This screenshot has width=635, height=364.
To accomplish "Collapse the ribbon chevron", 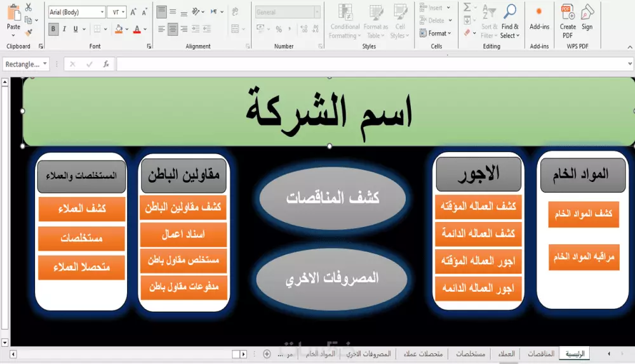I will tap(630, 47).
